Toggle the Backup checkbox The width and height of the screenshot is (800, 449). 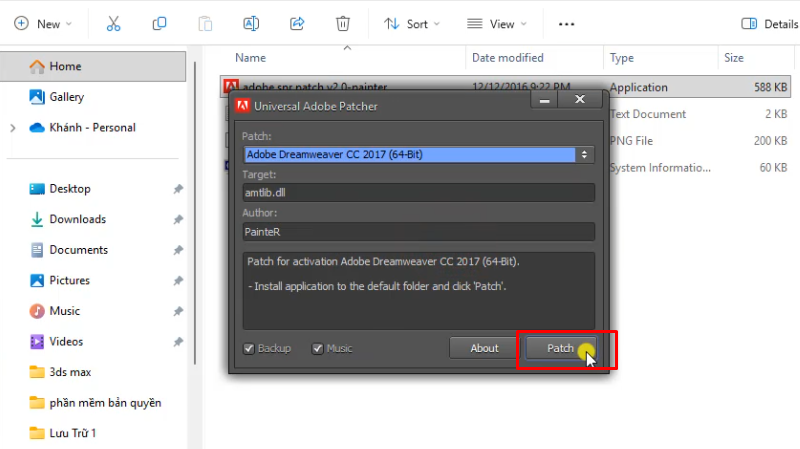coord(249,348)
